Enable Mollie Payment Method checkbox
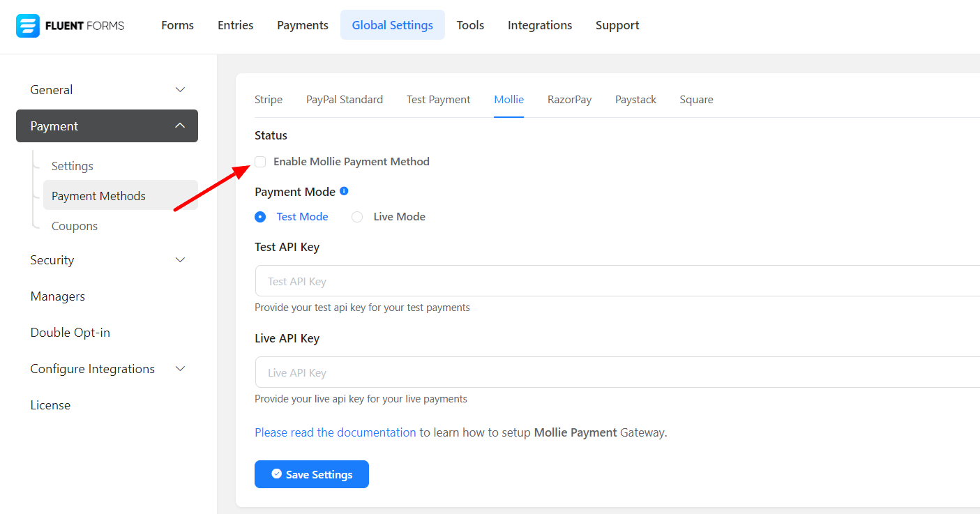Image resolution: width=980 pixels, height=514 pixels. pyautogui.click(x=260, y=162)
